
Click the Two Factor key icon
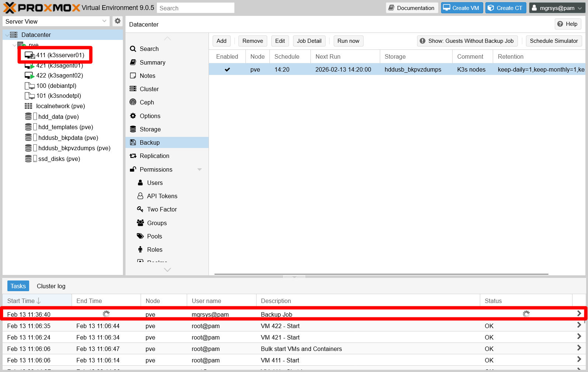point(140,209)
